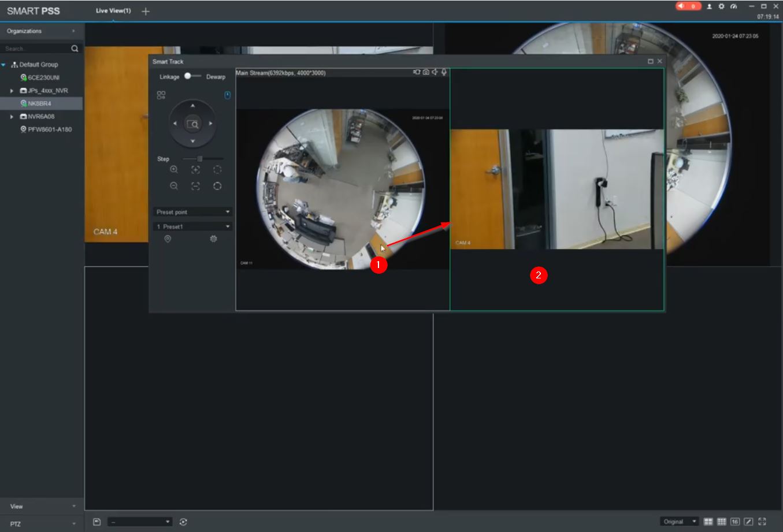Add a new tab with the plus button
This screenshot has width=783, height=532.
click(146, 12)
